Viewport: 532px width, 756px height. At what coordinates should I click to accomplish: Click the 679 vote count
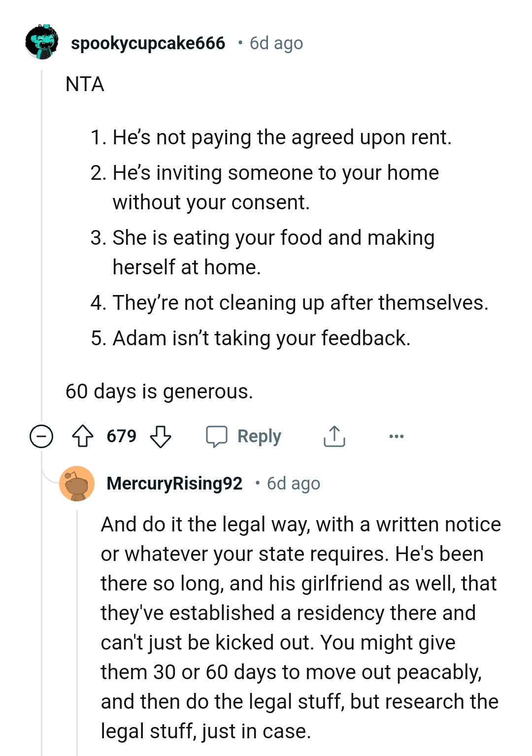[122, 436]
